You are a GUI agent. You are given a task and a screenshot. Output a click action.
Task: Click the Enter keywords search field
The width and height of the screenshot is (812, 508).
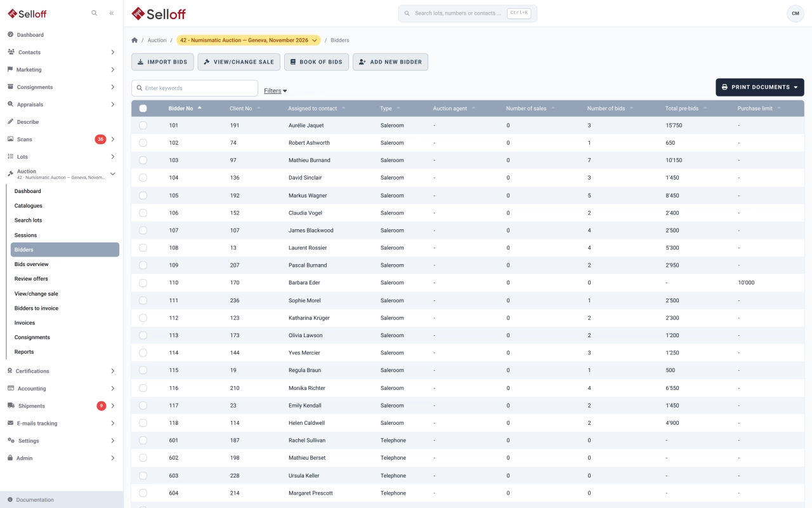(195, 88)
